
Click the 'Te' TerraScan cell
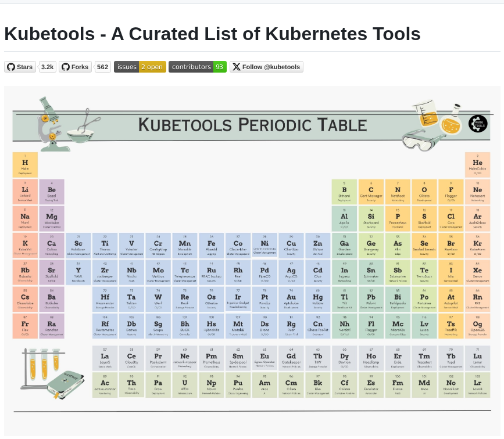(x=424, y=272)
